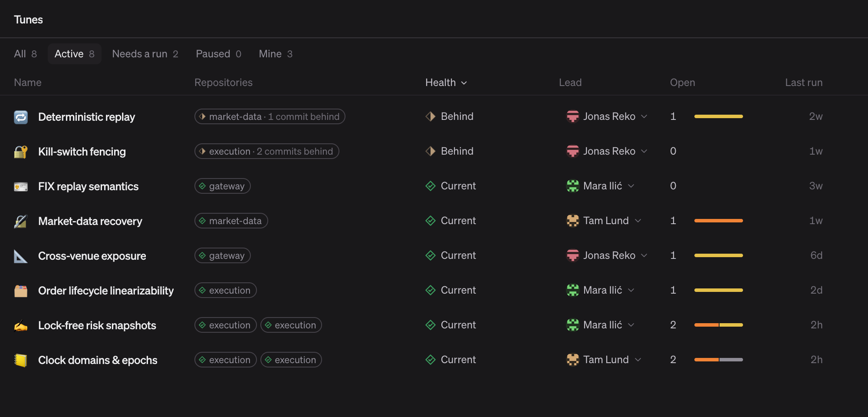Click the Clock domains & epochs notebook icon
The height and width of the screenshot is (417, 868).
click(21, 360)
